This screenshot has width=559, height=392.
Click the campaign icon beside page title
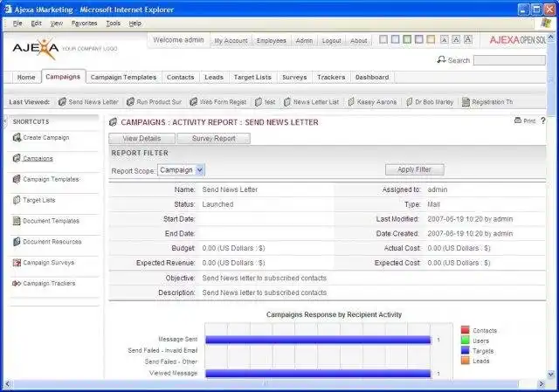[113, 122]
